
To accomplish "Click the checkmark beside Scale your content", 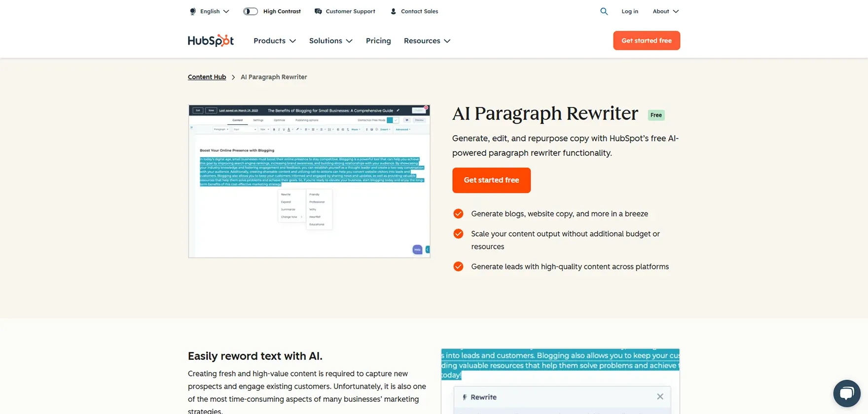I will [458, 234].
